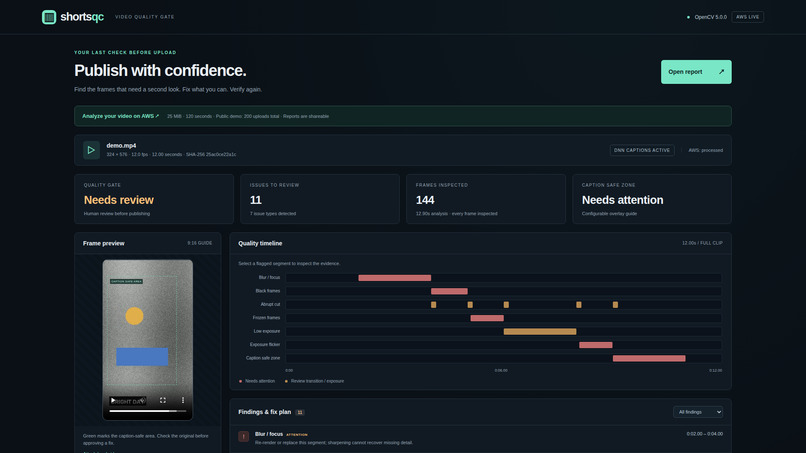Click the arrow icon on Open report
Screen dimensions: 806x453
tap(721, 72)
